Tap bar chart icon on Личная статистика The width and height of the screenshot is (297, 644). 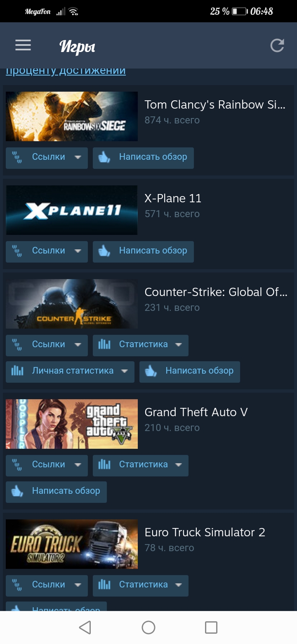pyautogui.click(x=17, y=371)
